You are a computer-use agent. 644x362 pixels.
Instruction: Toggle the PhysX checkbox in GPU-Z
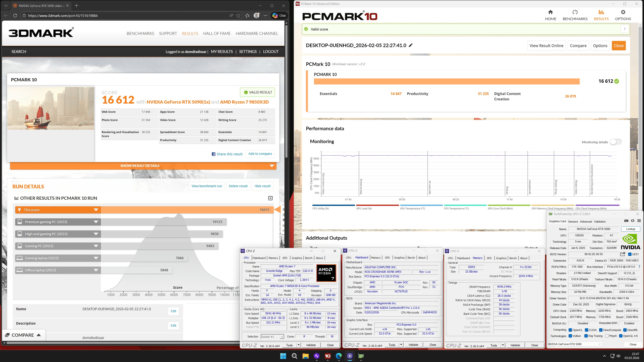point(607,336)
